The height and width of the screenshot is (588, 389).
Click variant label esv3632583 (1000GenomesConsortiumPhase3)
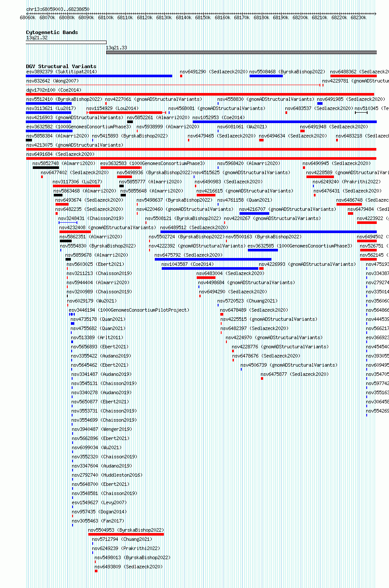coord(153,163)
